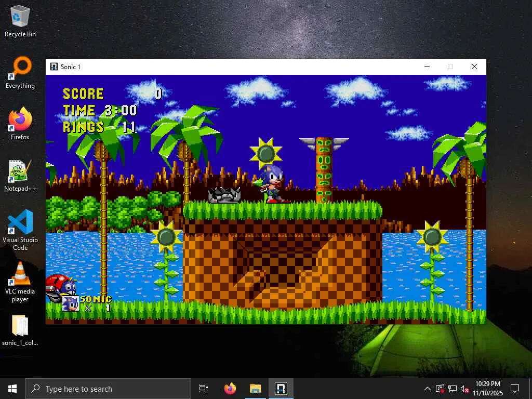The height and width of the screenshot is (399, 532).
Task: Click the TIME 3:00 counter in HUD
Action: 100,110
